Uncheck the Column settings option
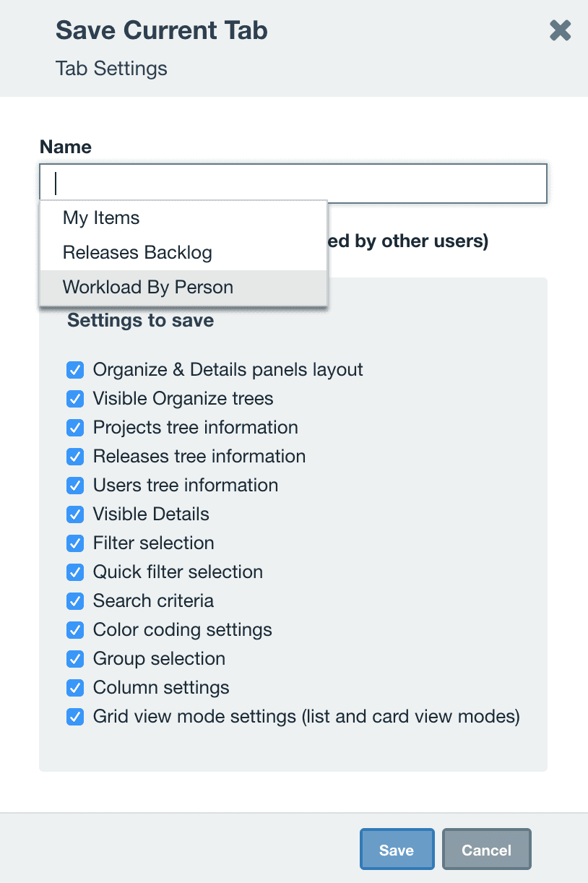The image size is (588, 883). coord(75,687)
